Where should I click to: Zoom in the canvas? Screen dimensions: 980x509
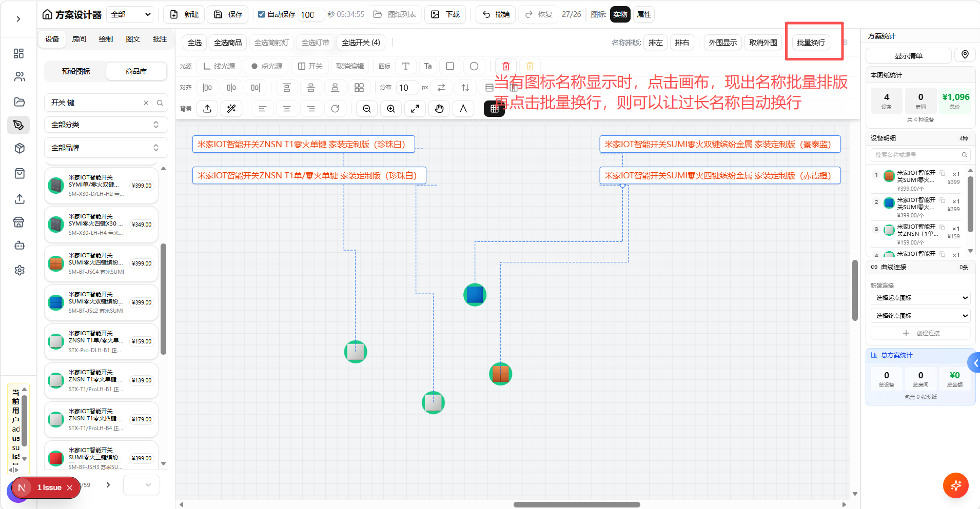pyautogui.click(x=391, y=109)
